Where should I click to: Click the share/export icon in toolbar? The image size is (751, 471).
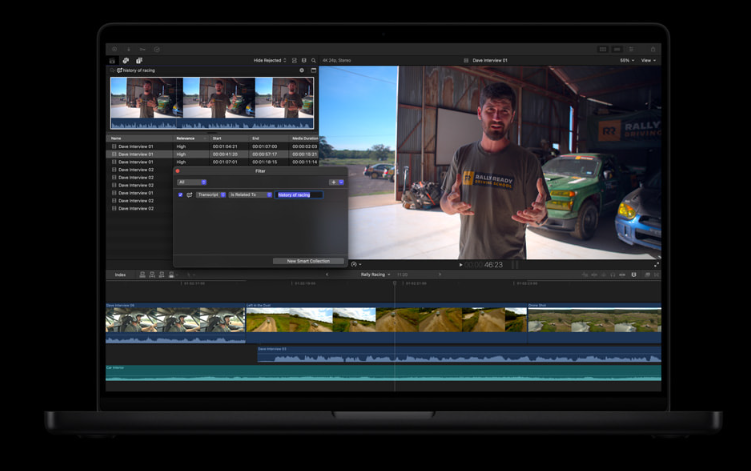653,49
